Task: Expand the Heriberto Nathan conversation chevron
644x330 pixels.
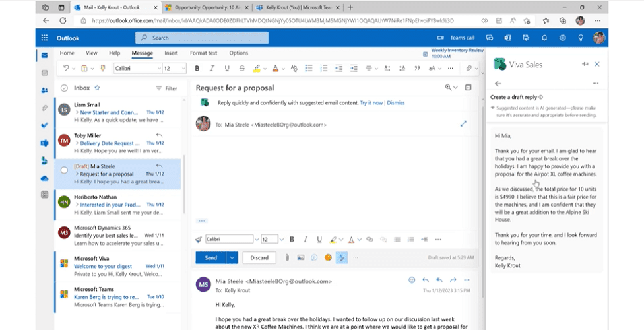Action: click(77, 205)
